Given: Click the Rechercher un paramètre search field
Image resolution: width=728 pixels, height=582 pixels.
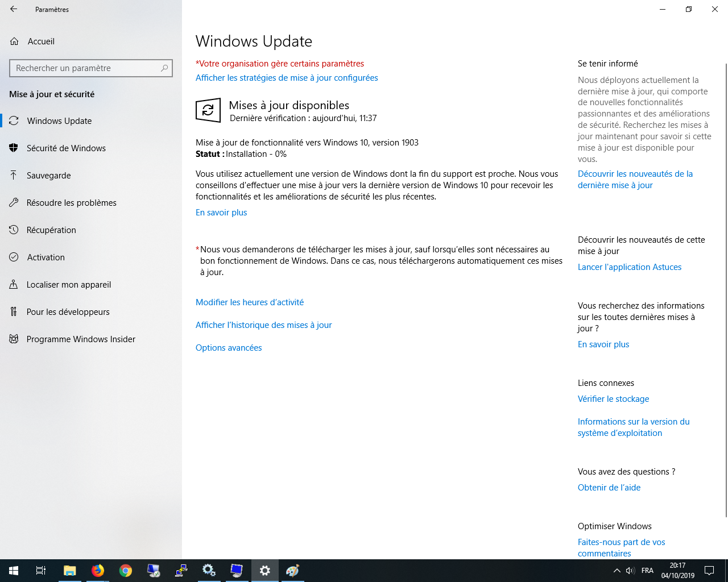Looking at the screenshot, I should 91,68.
